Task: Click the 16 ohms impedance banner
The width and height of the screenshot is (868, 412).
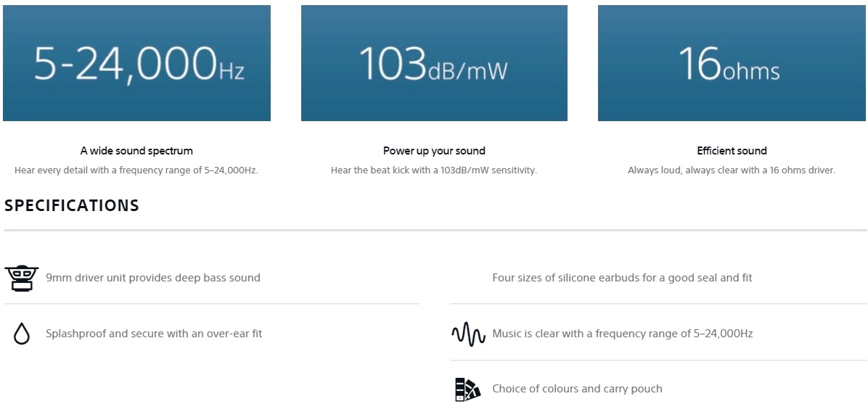Action: coord(732,64)
